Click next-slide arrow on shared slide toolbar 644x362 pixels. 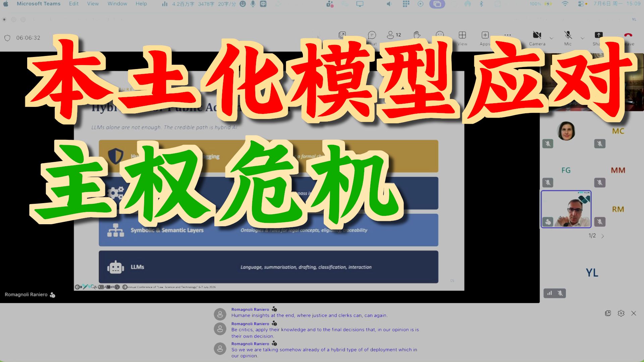point(125,287)
